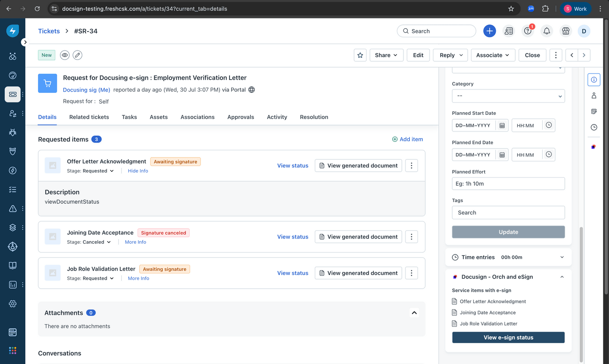Open the Solutions book icon in sidebar
The height and width of the screenshot is (364, 609).
[x=13, y=266]
